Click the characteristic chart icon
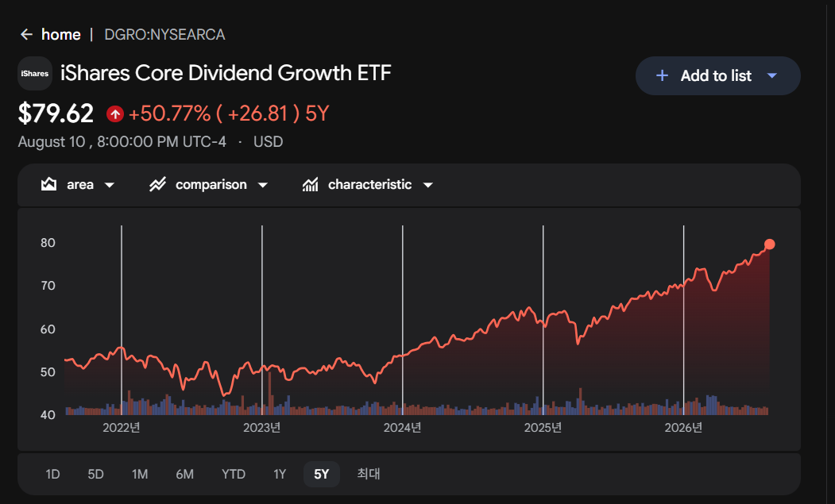 point(311,185)
